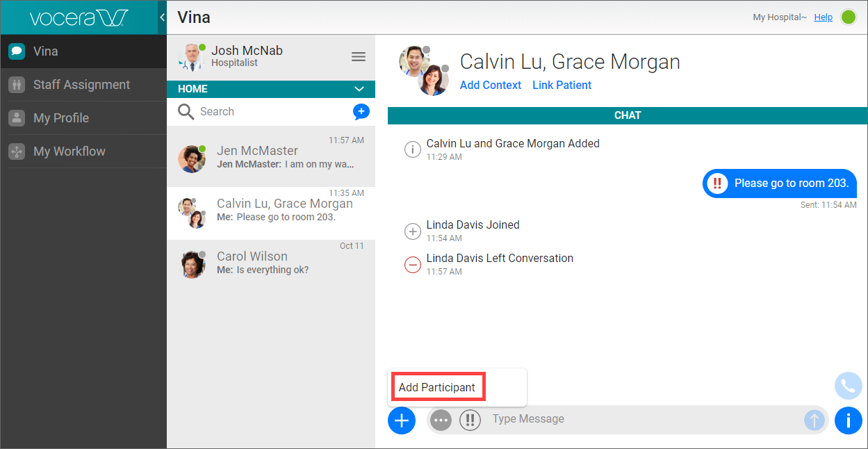
Task: Open the Help link
Action: (823, 17)
